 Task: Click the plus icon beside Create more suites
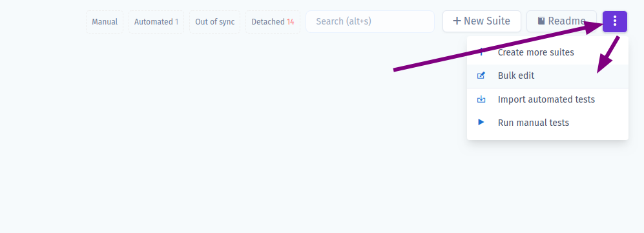click(x=482, y=52)
